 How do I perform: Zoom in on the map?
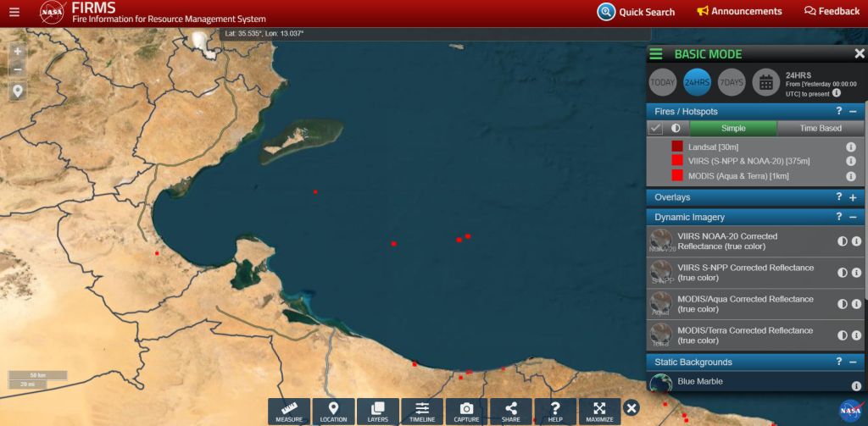(x=18, y=51)
